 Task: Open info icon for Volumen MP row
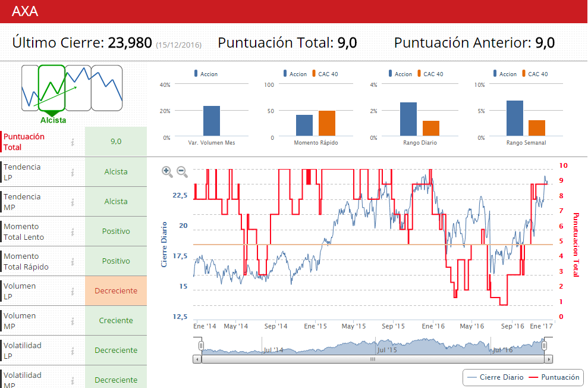(x=73, y=321)
